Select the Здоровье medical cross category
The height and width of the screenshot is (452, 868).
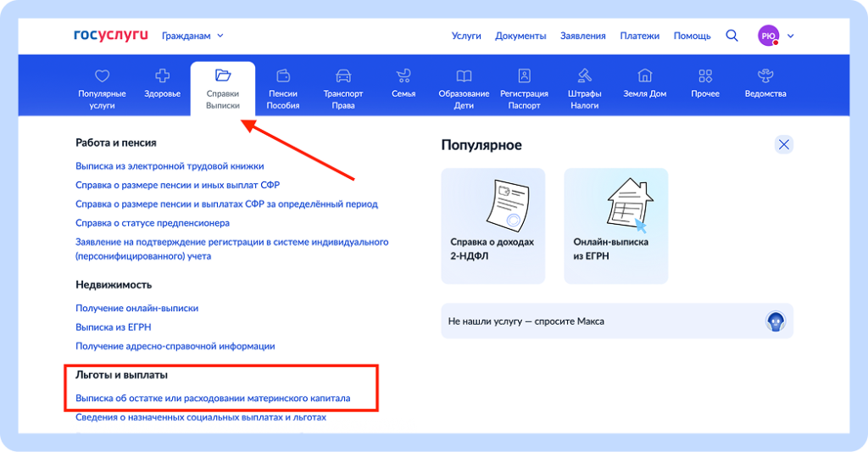[x=162, y=83]
